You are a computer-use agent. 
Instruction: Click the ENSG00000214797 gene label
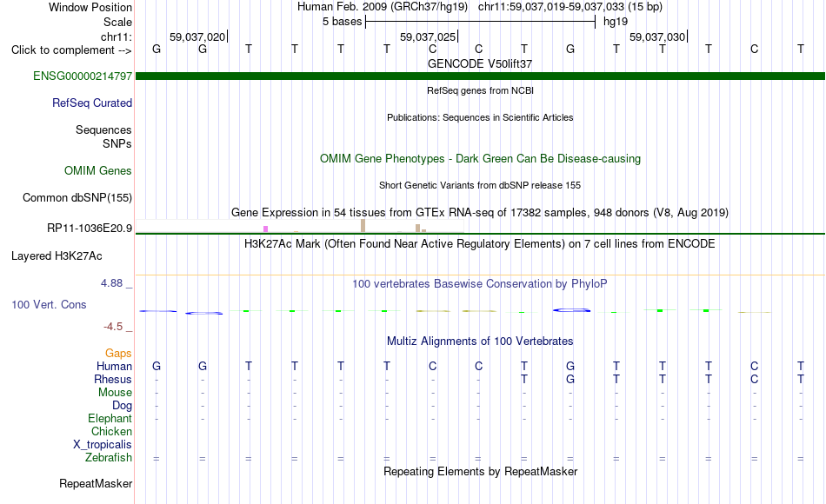pos(83,76)
